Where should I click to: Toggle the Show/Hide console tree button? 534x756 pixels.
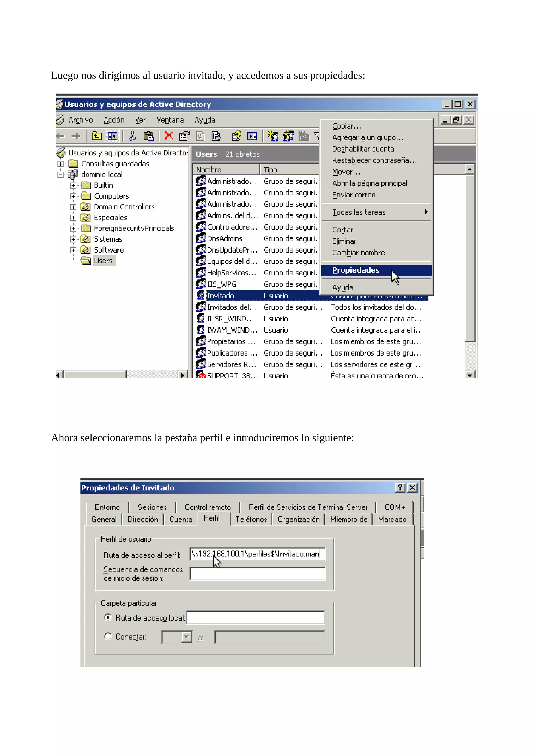(113, 136)
